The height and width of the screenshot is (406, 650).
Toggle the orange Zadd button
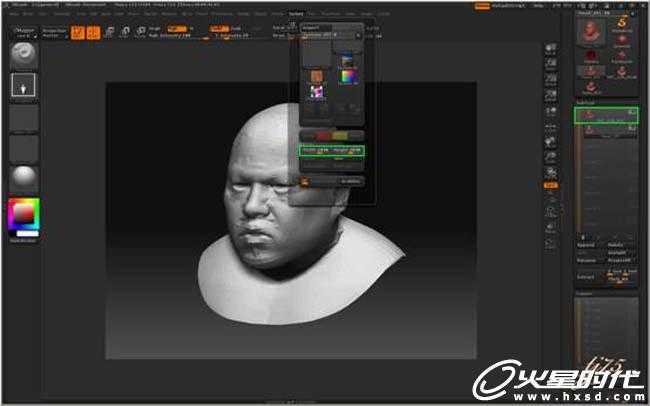tap(219, 29)
